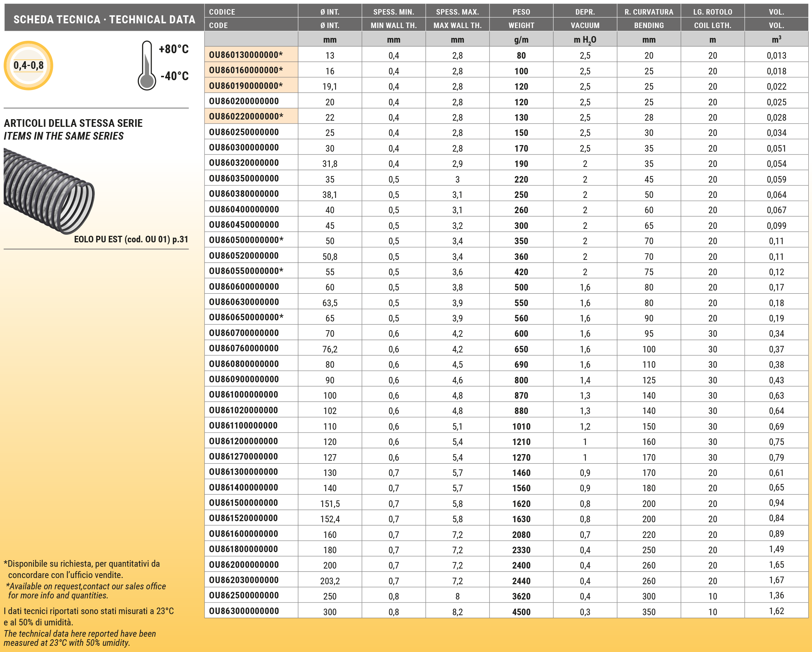Click the thermometer temperature icon
Screen dimensions: 812x652
pyautogui.click(x=147, y=66)
